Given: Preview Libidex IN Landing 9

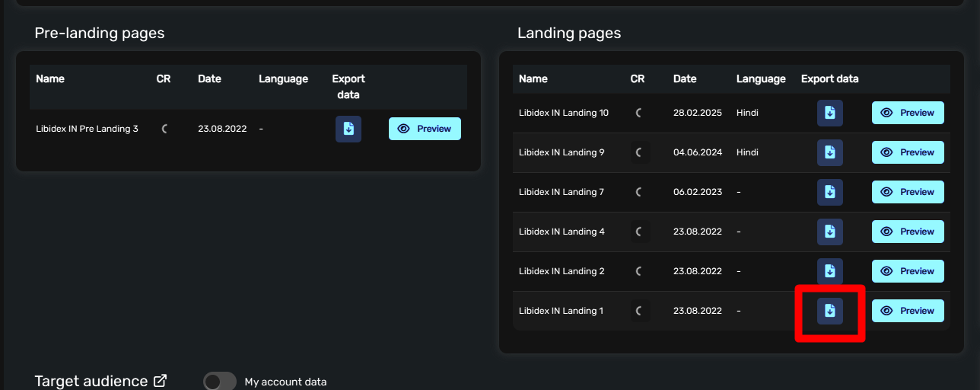Looking at the screenshot, I should coord(908,152).
